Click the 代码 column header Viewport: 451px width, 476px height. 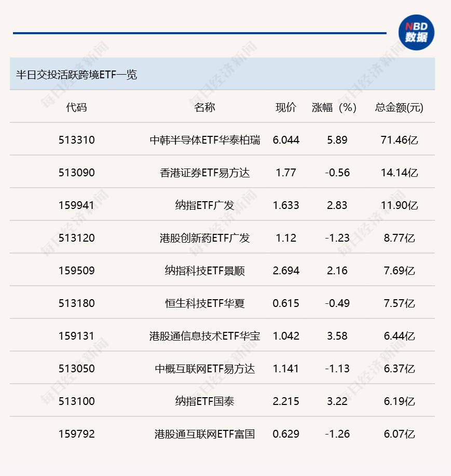click(77, 107)
